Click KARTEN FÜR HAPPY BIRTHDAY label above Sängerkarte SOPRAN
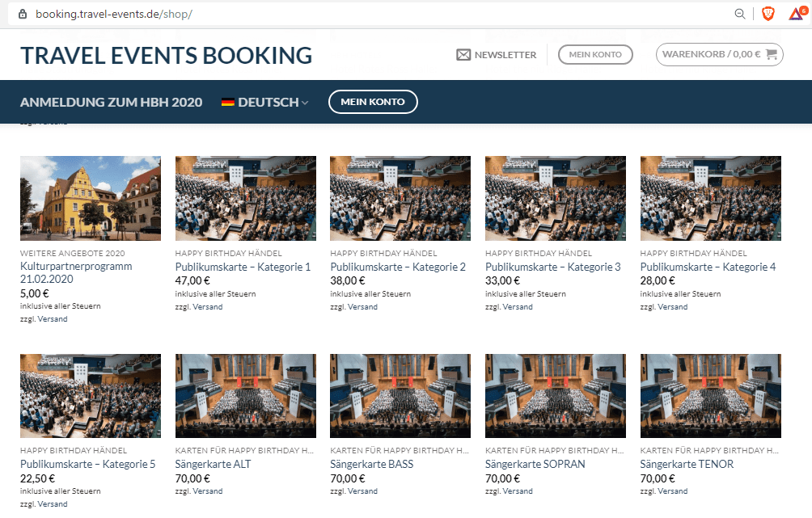This screenshot has width=812, height=518. [x=555, y=451]
